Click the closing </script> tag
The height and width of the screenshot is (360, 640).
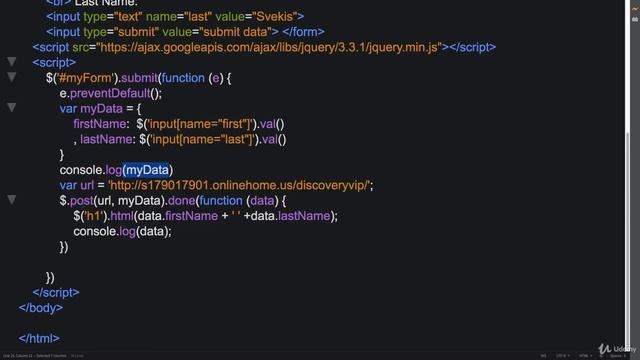[x=56, y=293]
